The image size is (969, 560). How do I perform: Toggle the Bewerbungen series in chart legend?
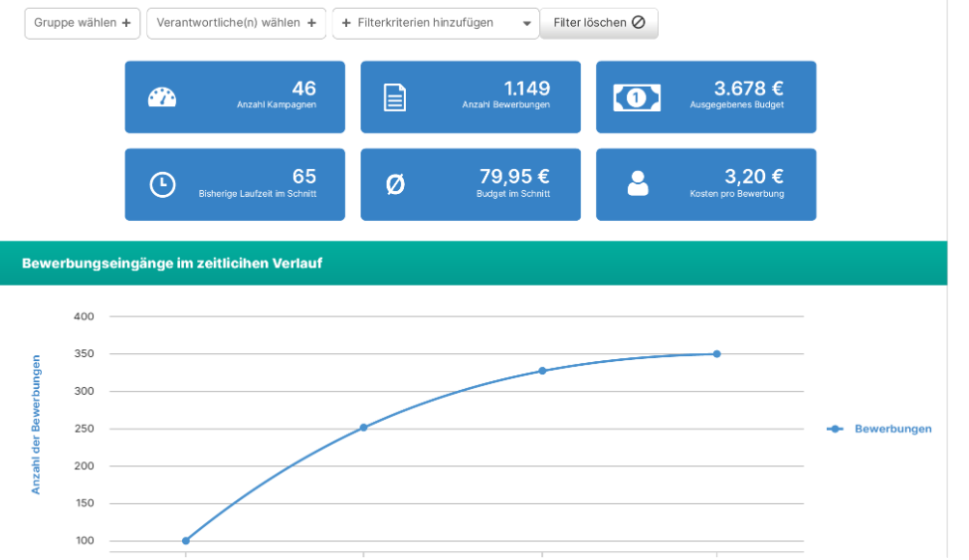click(880, 429)
